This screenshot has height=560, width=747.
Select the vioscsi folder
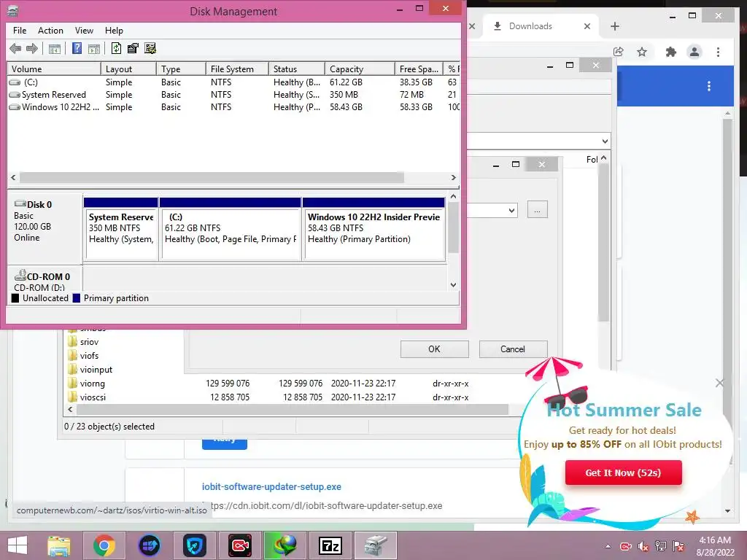point(93,397)
